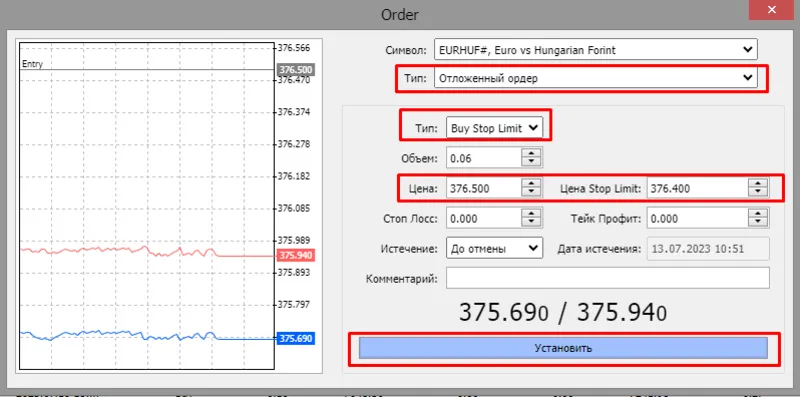This screenshot has width=800, height=397.
Task: Click the Дата истечения date field
Action: coord(708,249)
